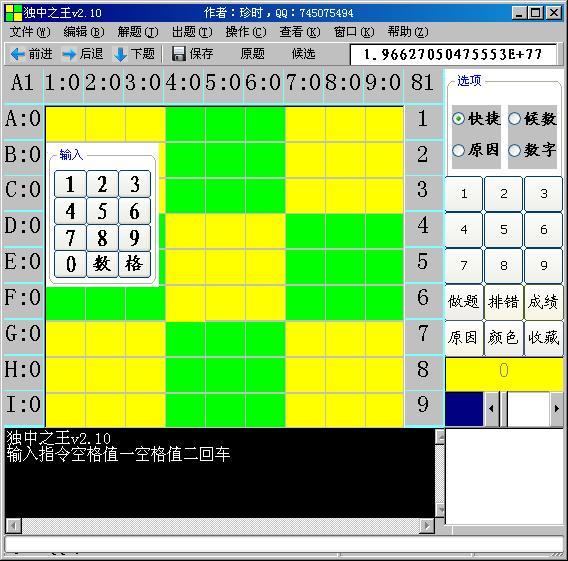Click the console horizontal scrollbar right arrow
The image size is (568, 561).
click(x=427, y=525)
